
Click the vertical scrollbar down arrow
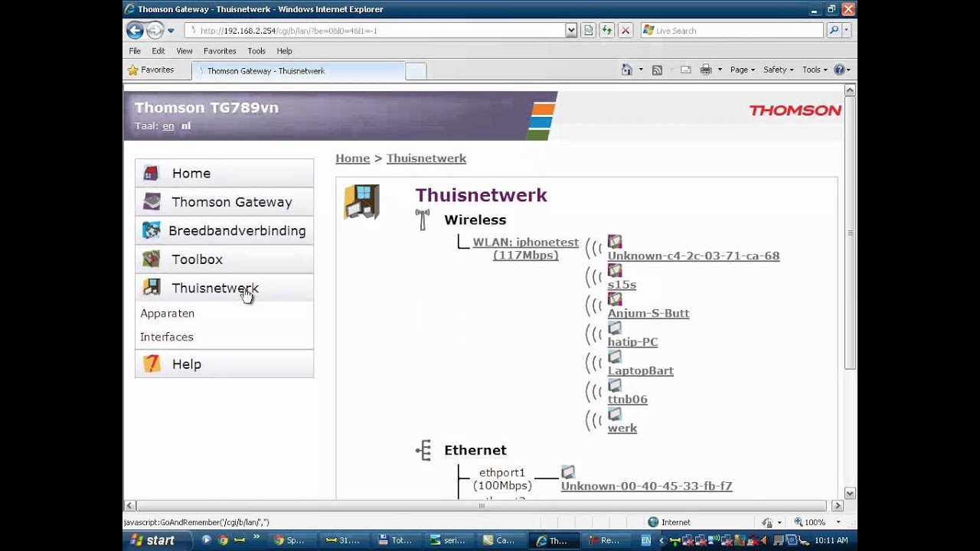[850, 494]
